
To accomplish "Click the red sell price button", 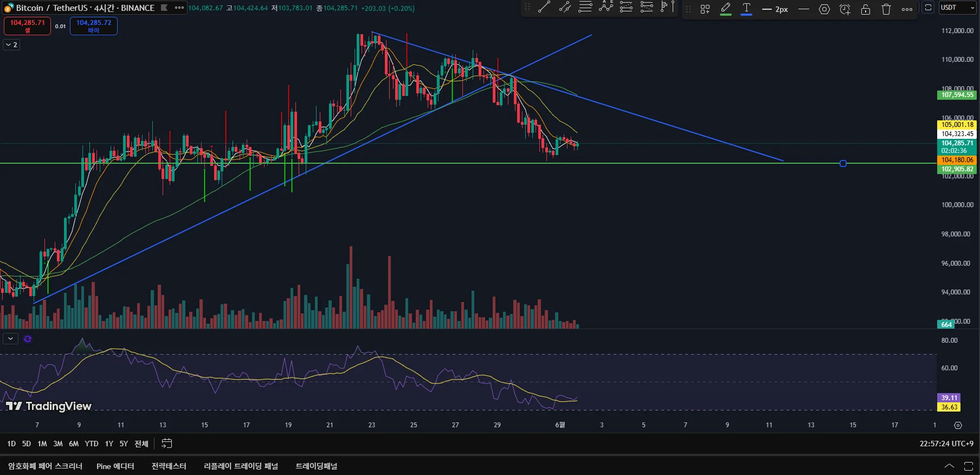I will 28,26.
